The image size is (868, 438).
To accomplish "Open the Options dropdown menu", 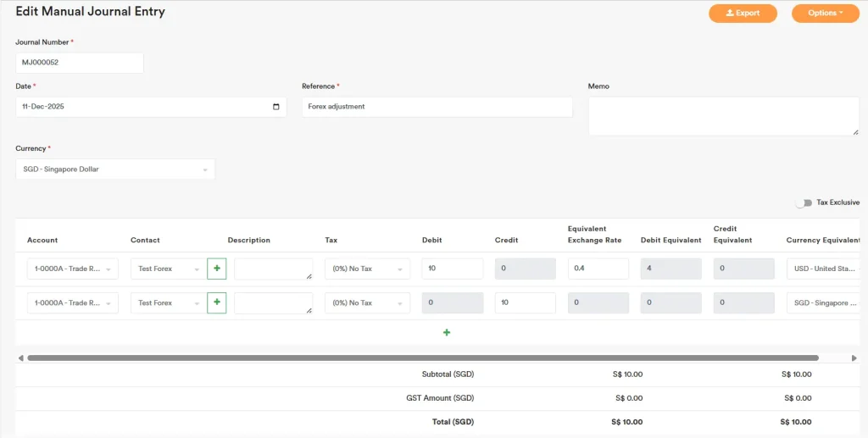I will coord(825,13).
